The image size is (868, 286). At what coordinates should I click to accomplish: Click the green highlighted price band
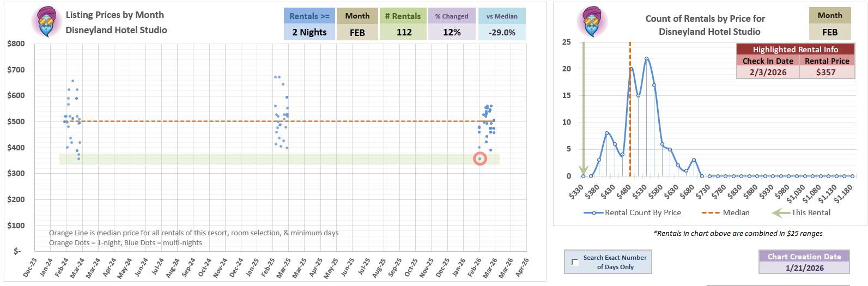click(272, 159)
